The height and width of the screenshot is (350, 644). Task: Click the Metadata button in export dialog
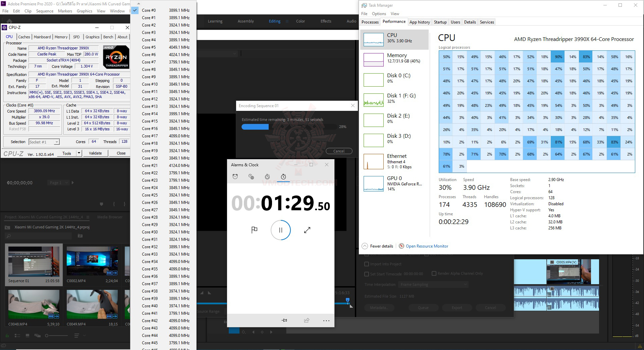pyautogui.click(x=379, y=308)
